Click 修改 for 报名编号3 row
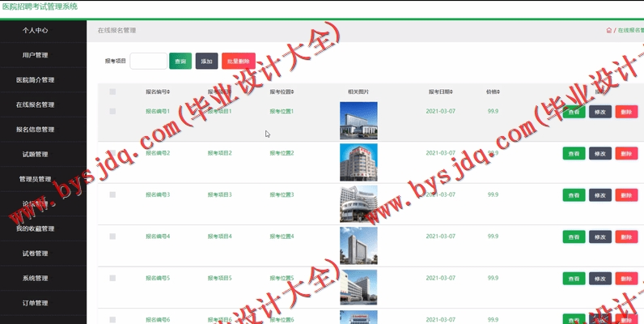644x324 pixels. click(600, 195)
